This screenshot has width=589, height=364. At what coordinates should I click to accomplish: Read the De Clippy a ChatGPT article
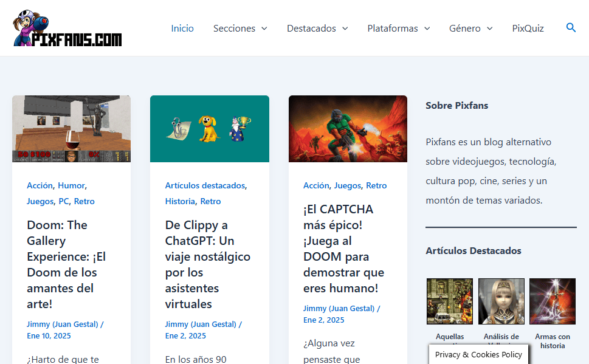pos(208,264)
